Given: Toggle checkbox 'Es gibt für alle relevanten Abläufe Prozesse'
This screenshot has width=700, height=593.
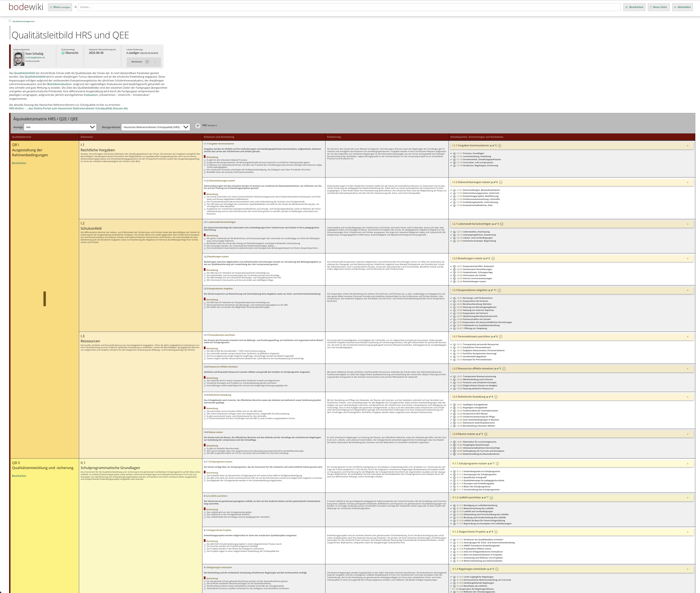Looking at the screenshot, I should click(x=205, y=160).
